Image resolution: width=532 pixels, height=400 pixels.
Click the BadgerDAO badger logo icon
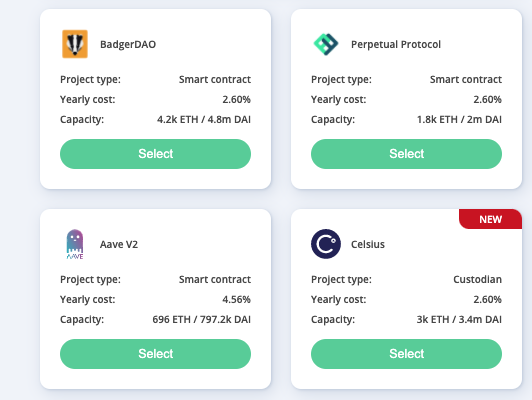(75, 44)
